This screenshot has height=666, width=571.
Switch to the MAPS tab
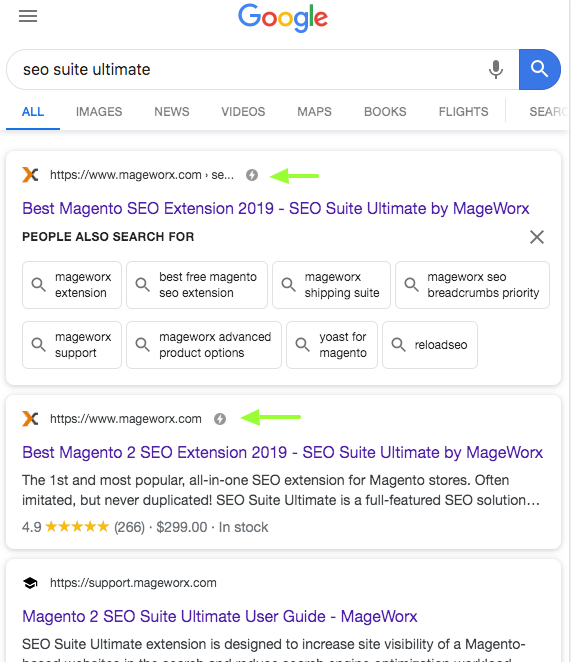click(314, 112)
